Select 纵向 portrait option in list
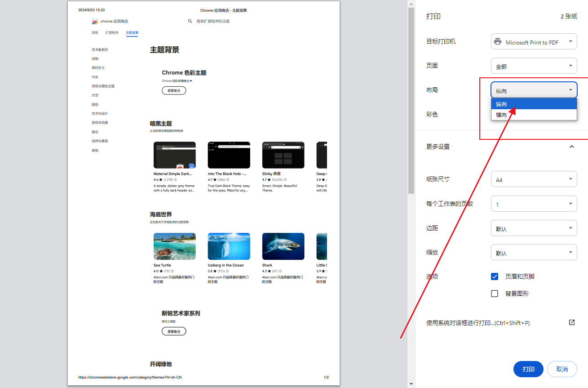 534,104
